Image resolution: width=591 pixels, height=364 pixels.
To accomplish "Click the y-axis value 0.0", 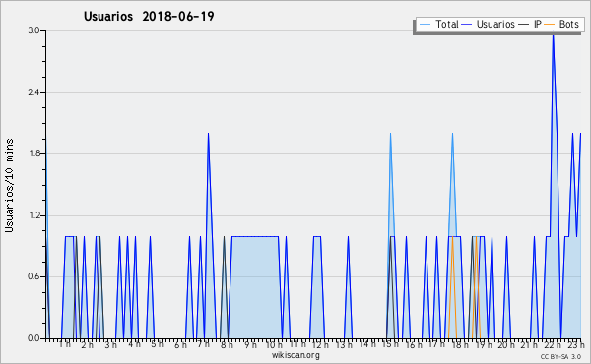I will [x=33, y=338].
